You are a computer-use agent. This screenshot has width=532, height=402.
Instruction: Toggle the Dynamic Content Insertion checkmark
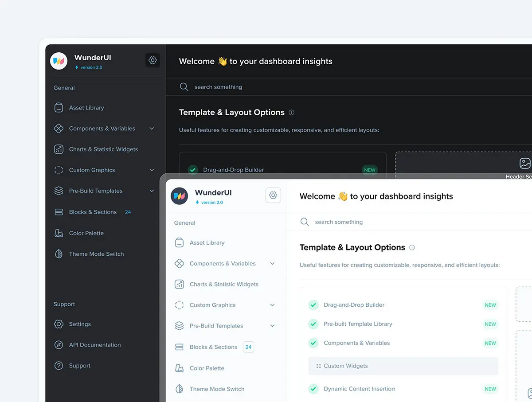click(313, 389)
